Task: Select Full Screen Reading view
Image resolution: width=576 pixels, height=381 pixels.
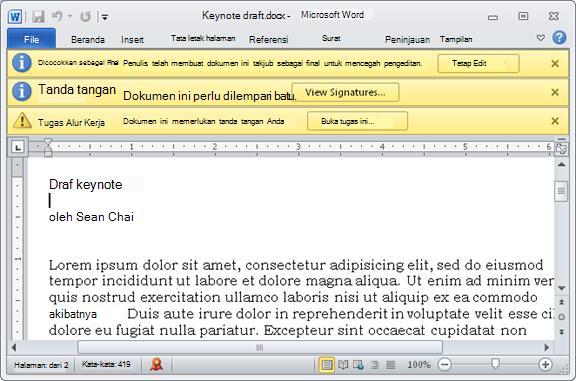Action: 343,365
